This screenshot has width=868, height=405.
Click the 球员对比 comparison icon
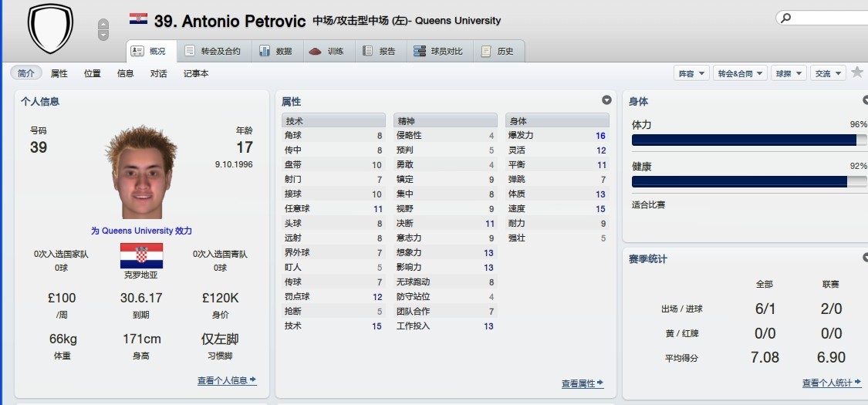point(420,52)
